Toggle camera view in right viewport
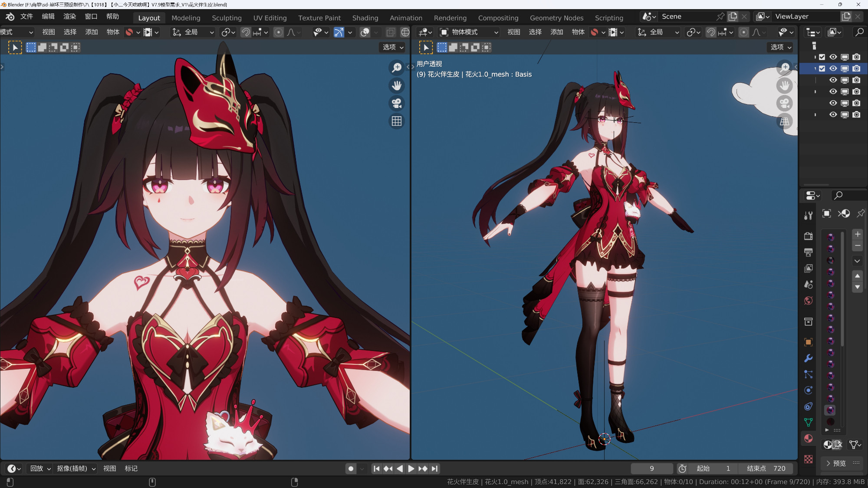Viewport: 868px width, 488px height. (784, 103)
